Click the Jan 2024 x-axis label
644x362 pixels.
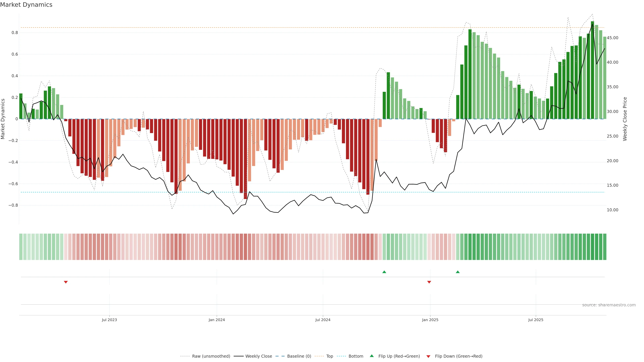[x=217, y=320]
